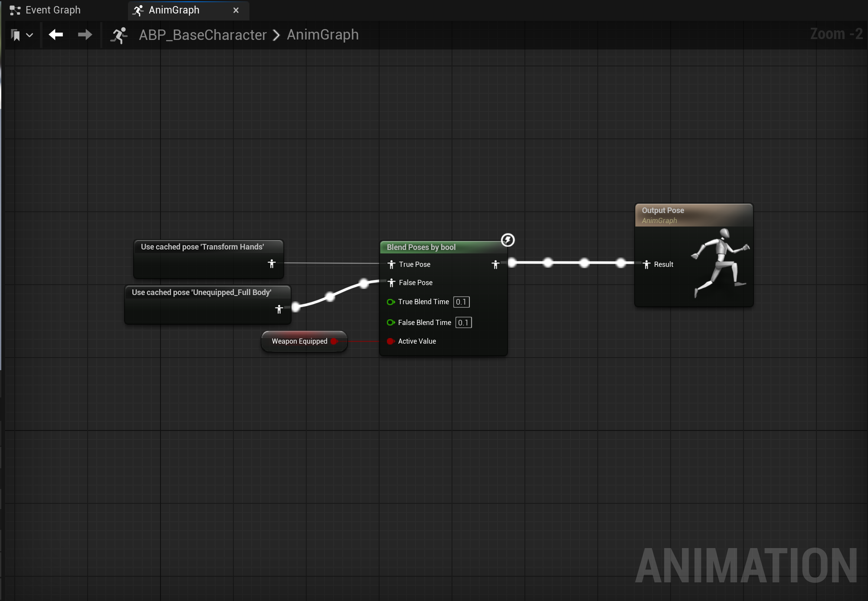This screenshot has height=601, width=868.
Task: Click the Active Value boolean pin
Action: (x=390, y=341)
